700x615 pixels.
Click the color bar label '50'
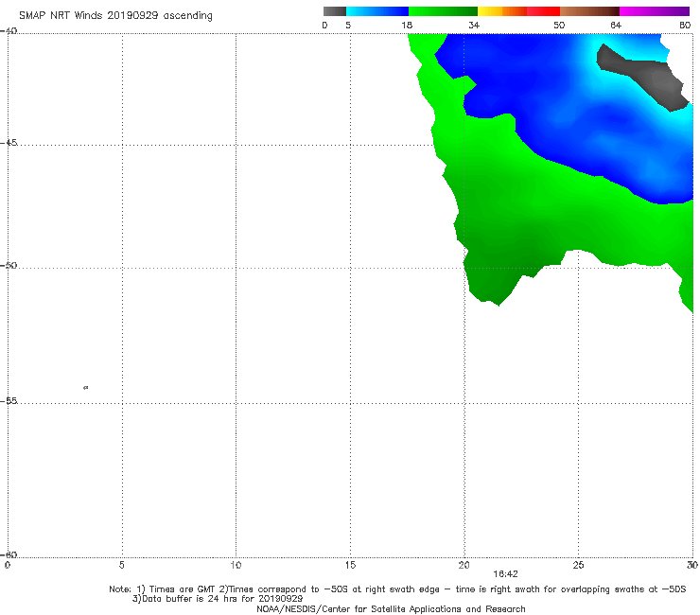559,26
